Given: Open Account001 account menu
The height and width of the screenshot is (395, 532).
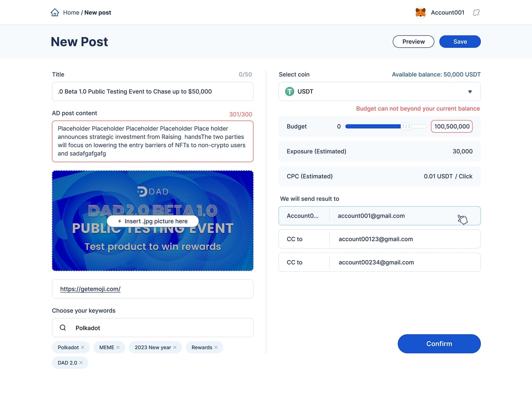Looking at the screenshot, I should [x=447, y=13].
